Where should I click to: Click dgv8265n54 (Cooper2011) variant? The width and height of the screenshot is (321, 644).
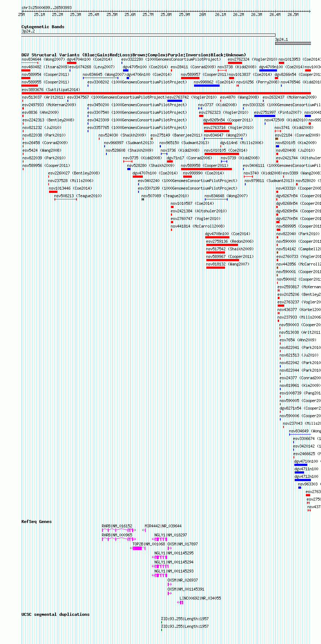click(217, 124)
